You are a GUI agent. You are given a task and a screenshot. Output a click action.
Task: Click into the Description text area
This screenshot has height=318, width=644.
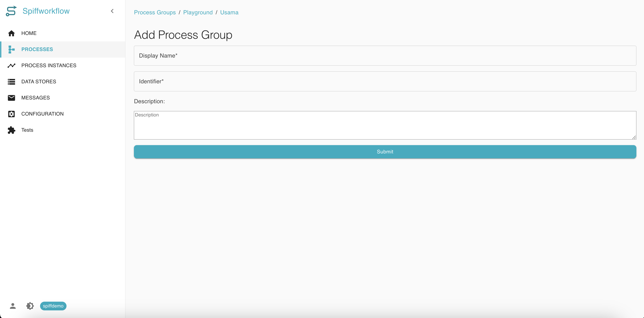pos(385,125)
